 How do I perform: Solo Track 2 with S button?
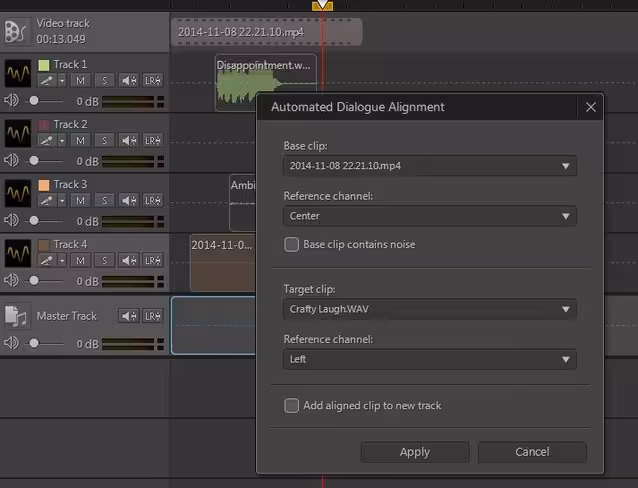click(105, 140)
